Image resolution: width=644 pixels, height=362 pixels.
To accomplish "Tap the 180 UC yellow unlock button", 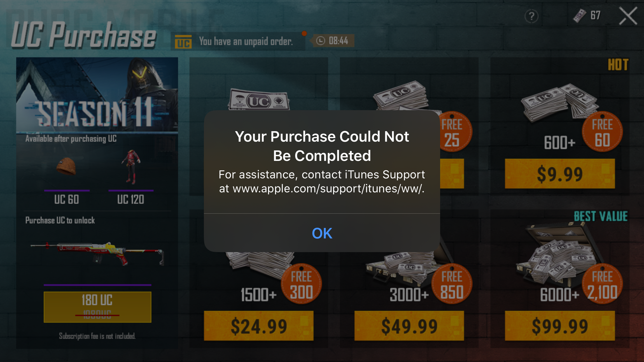I will [97, 307].
